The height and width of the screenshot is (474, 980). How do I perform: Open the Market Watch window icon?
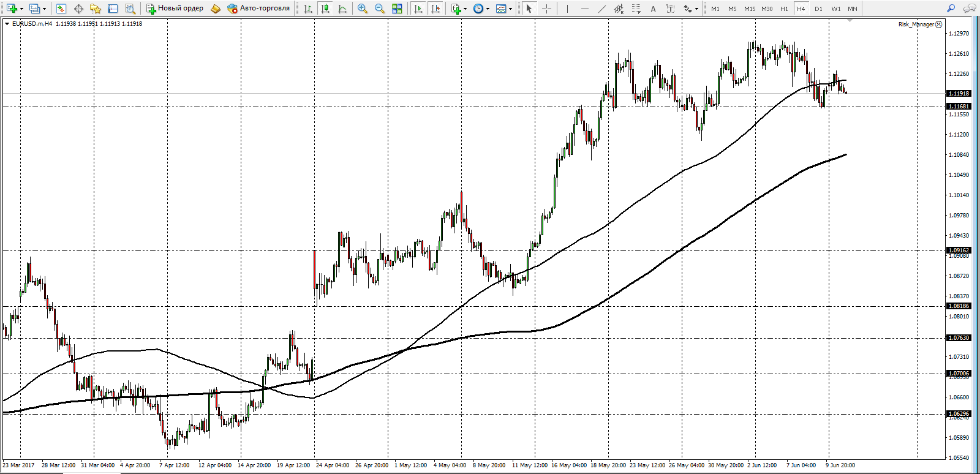coord(61,9)
